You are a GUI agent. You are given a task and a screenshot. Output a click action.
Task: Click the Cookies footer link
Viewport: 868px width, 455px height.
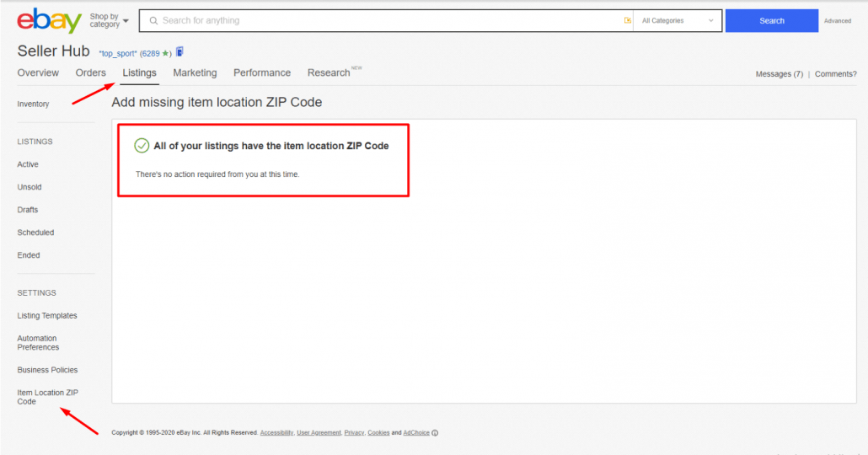378,433
